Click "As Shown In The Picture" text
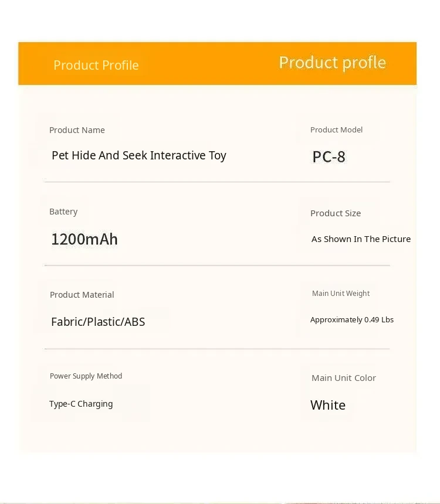Screen dimensions: 440x504 pos(361,239)
